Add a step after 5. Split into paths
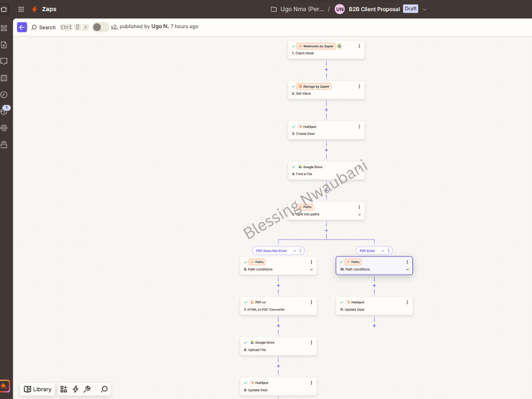Screen dimensions: 532x399 327,231
